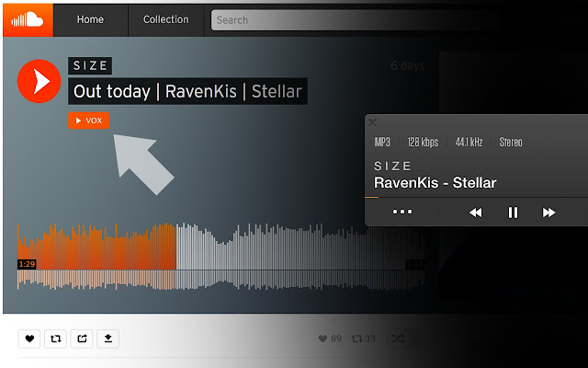Click the SoundCloud logo
This screenshot has width=588, height=368.
(x=28, y=20)
